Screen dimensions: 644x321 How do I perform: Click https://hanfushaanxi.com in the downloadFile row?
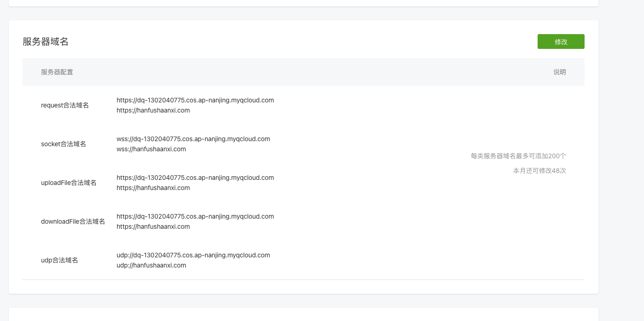coord(153,226)
